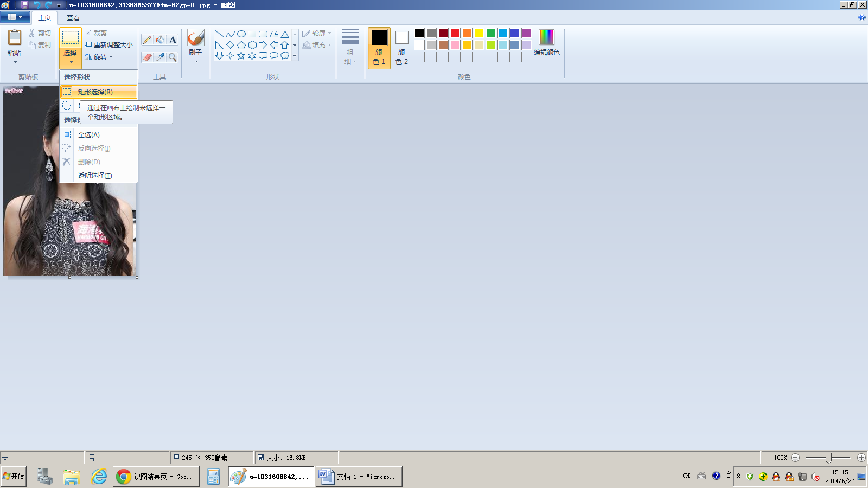Choose the Four-point star shape
This screenshot has width=868, height=488.
pos(231,56)
